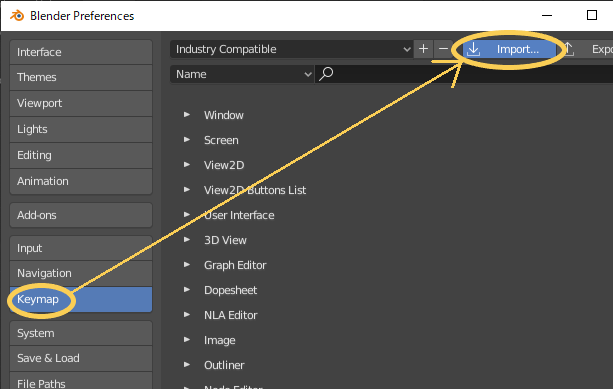
Task: Select the Keymap preferences tab
Action: pos(81,299)
